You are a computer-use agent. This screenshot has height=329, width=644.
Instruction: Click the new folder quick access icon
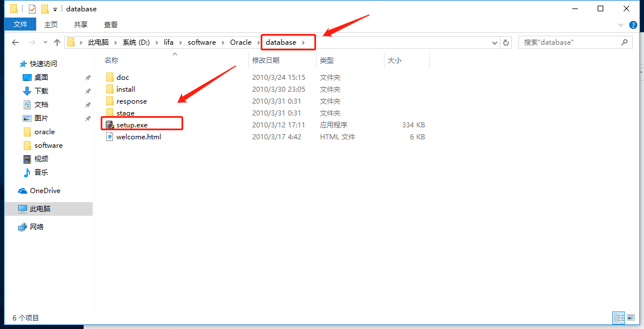[x=44, y=8]
